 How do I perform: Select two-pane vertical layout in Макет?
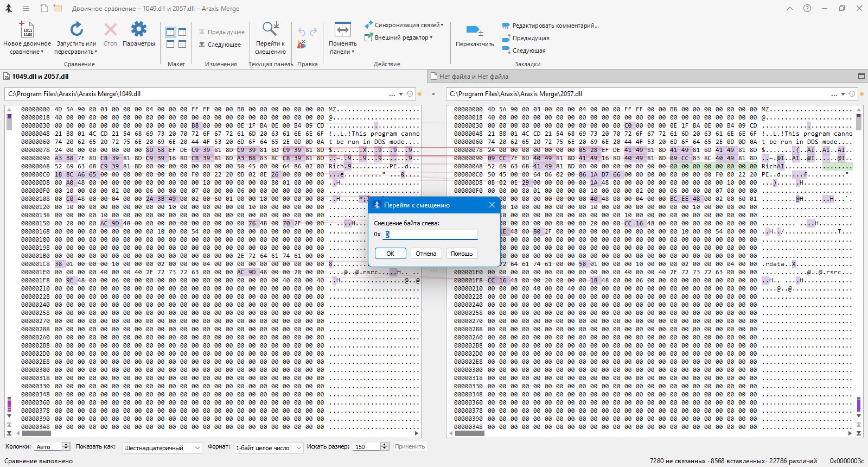(170, 32)
